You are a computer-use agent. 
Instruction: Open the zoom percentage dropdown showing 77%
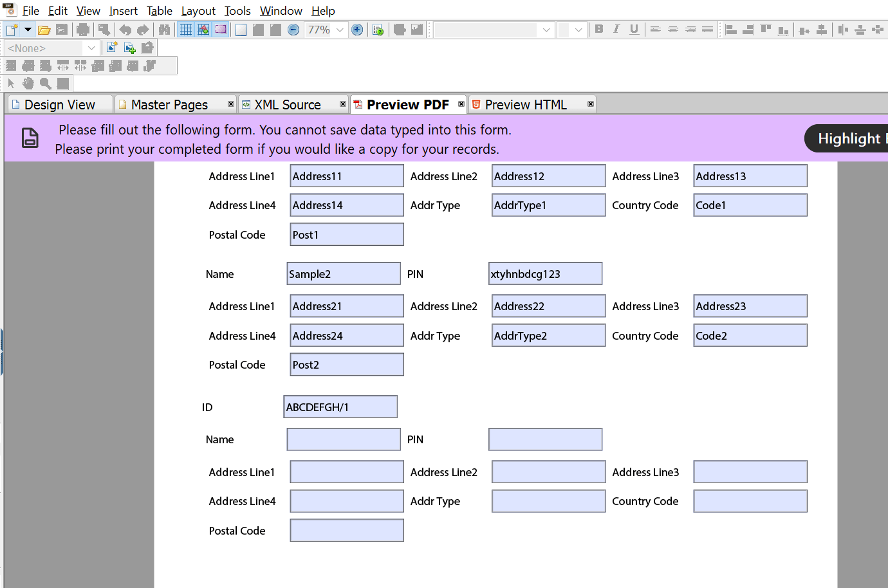tap(339, 29)
